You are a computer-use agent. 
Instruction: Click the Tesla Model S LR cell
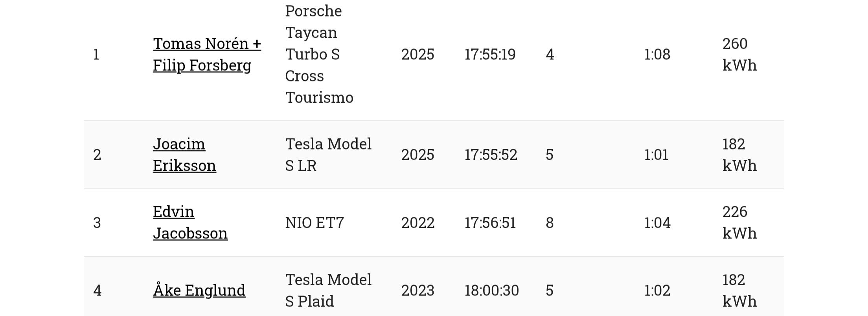pos(328,155)
